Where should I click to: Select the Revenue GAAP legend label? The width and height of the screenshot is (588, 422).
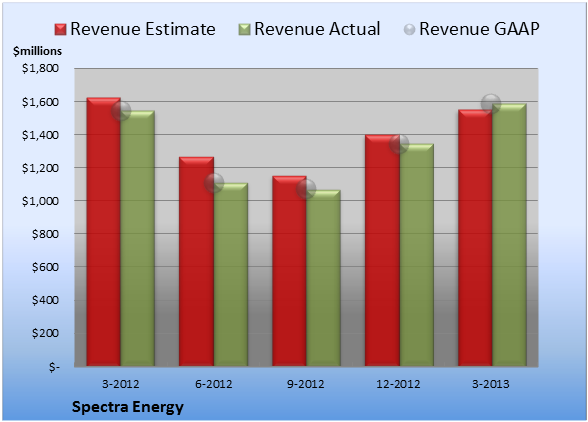[x=479, y=29]
